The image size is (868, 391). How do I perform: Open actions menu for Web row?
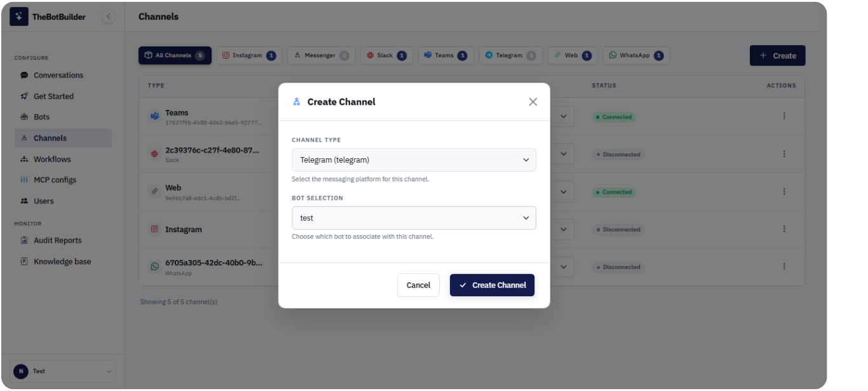(x=784, y=191)
